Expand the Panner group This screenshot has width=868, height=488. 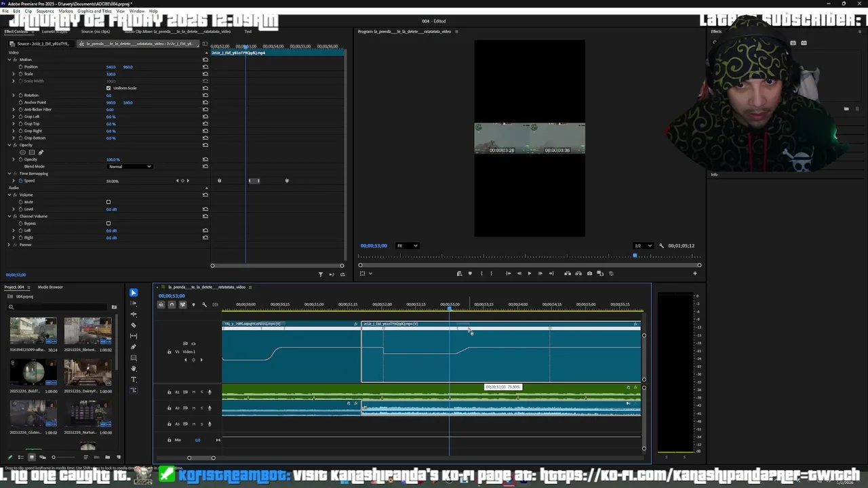pyautogui.click(x=9, y=245)
